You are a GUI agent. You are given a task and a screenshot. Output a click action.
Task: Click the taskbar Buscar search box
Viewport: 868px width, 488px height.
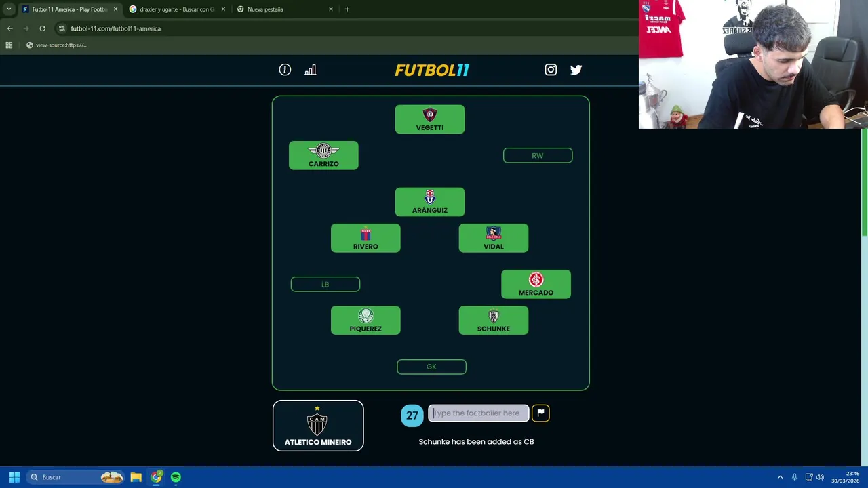[x=76, y=477]
